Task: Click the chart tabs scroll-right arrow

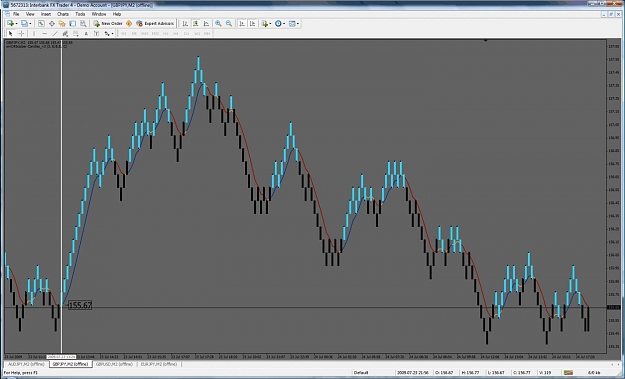Action: pos(619,364)
